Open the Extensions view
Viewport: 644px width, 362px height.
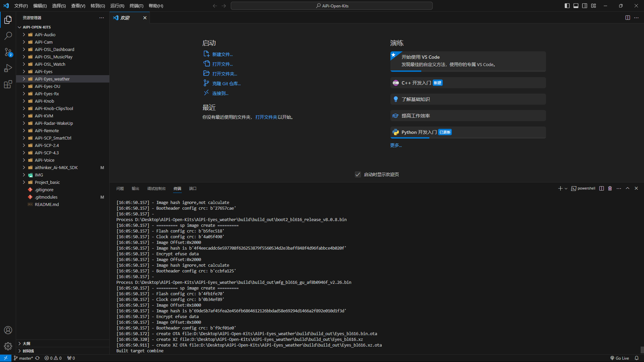[x=8, y=84]
